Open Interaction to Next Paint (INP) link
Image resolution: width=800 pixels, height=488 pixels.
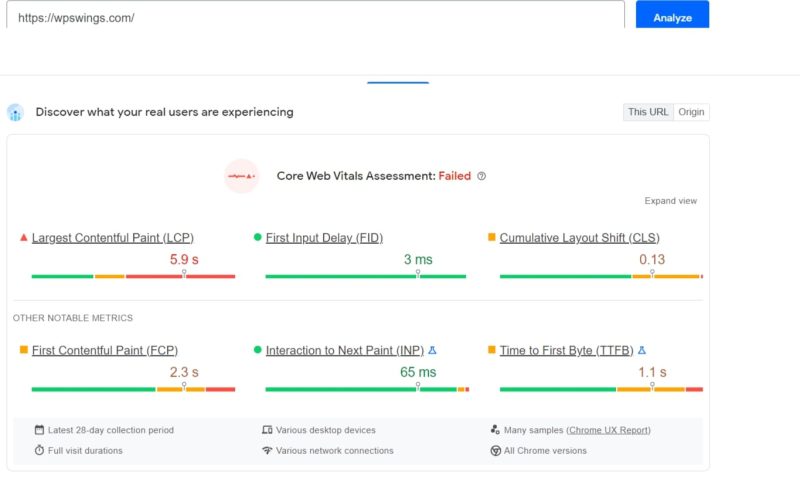coord(344,351)
